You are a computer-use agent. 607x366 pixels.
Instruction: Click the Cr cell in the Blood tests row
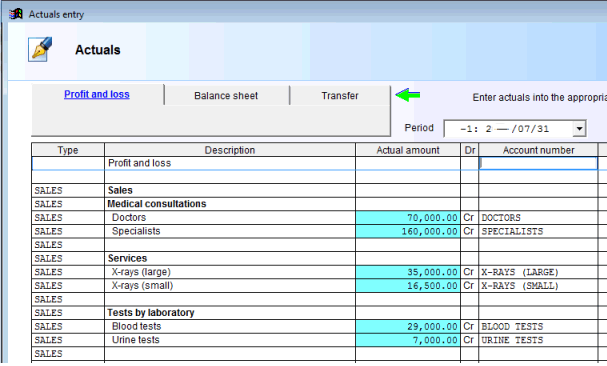pos(470,326)
